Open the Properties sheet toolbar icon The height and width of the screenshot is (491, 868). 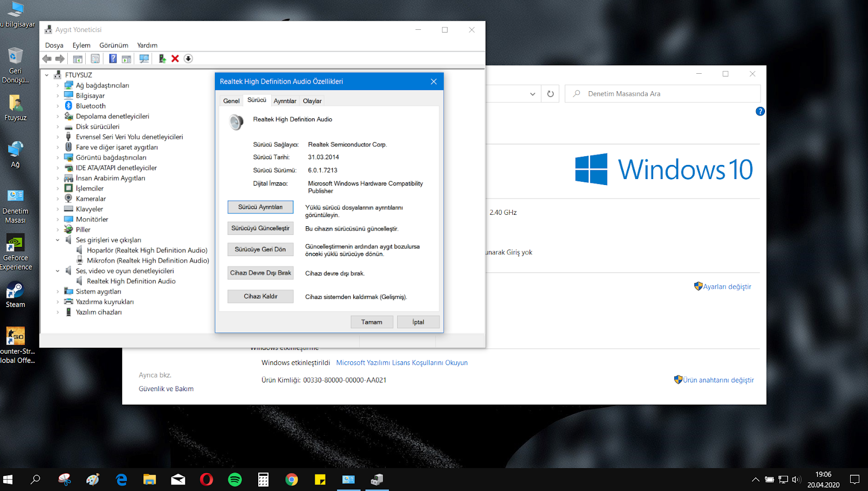pyautogui.click(x=95, y=59)
